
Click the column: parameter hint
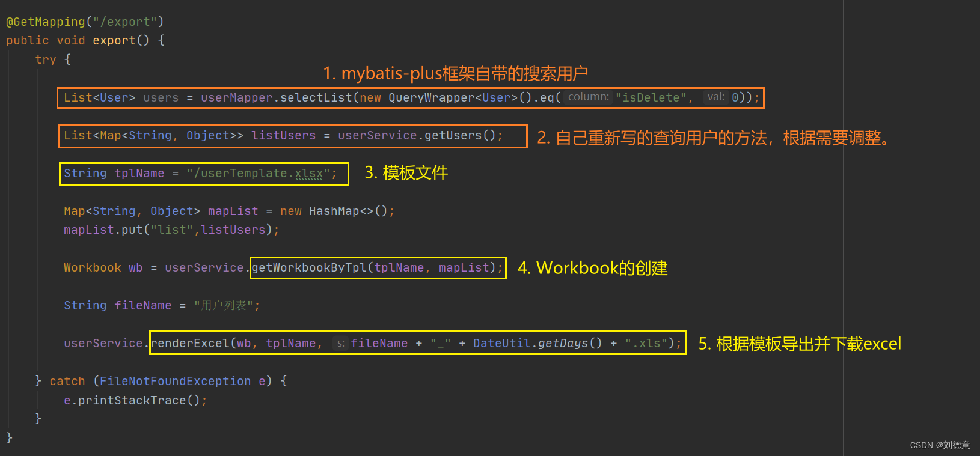point(589,97)
